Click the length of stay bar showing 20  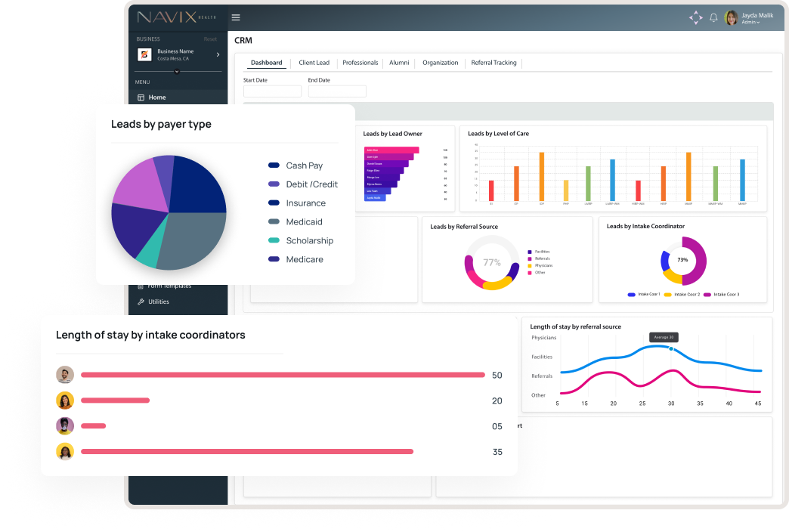click(x=115, y=401)
